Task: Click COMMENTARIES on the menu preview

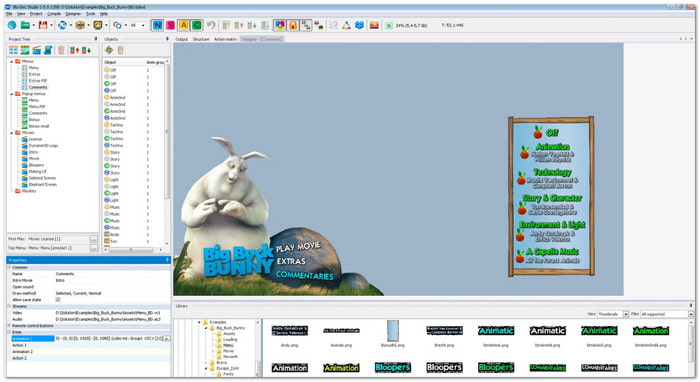Action: 304,275
